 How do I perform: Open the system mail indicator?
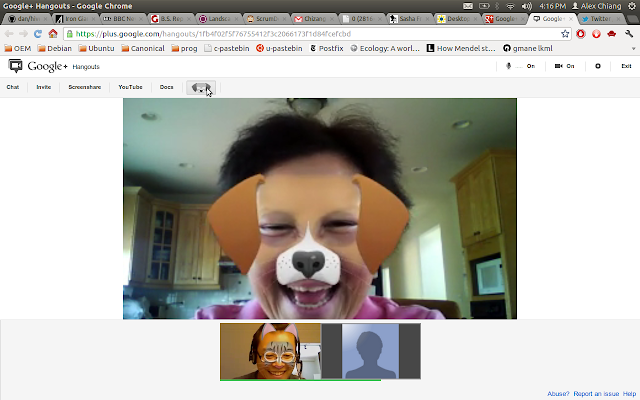click(468, 6)
